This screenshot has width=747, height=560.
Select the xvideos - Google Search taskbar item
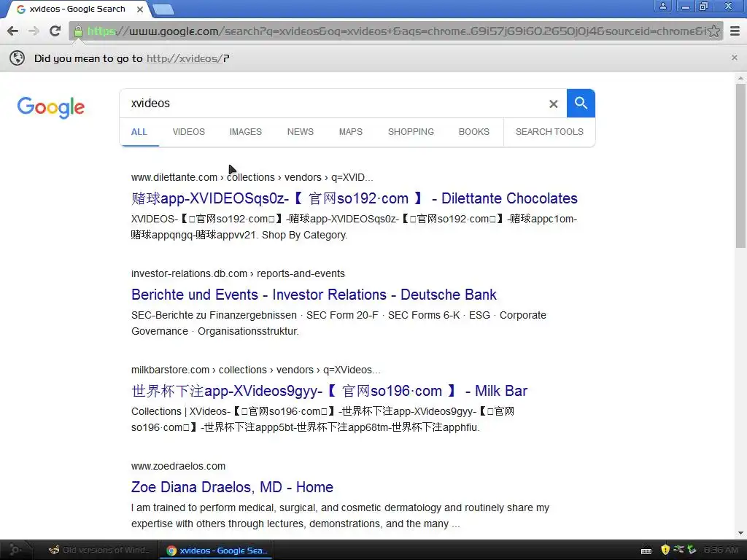pos(217,551)
